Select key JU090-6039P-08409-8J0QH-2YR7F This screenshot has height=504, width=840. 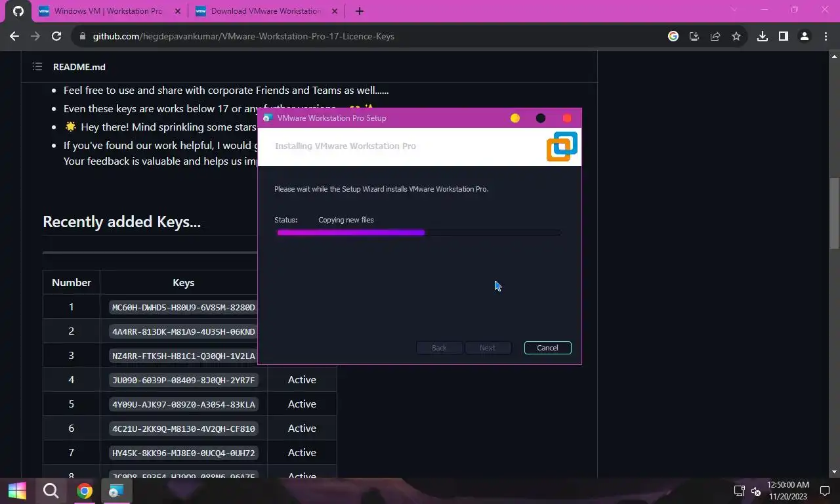(184, 380)
